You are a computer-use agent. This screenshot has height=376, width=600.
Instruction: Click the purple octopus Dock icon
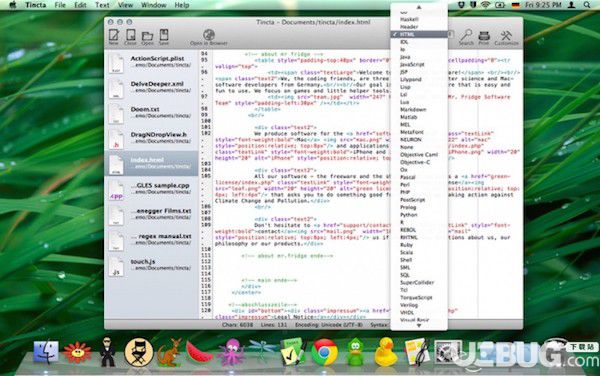point(231,352)
